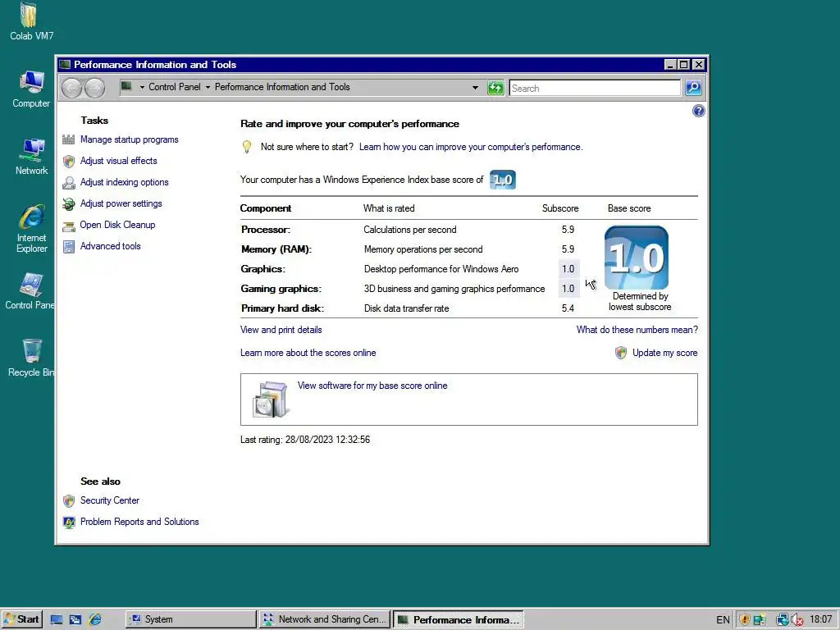Maximize the Performance Information window
The height and width of the screenshot is (630, 840).
coord(683,65)
